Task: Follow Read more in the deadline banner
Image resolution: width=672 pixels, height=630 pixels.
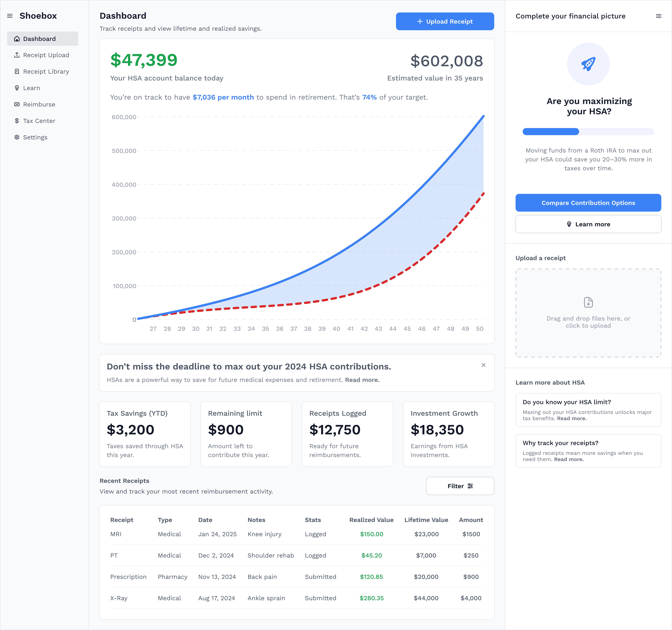Action: pos(362,380)
